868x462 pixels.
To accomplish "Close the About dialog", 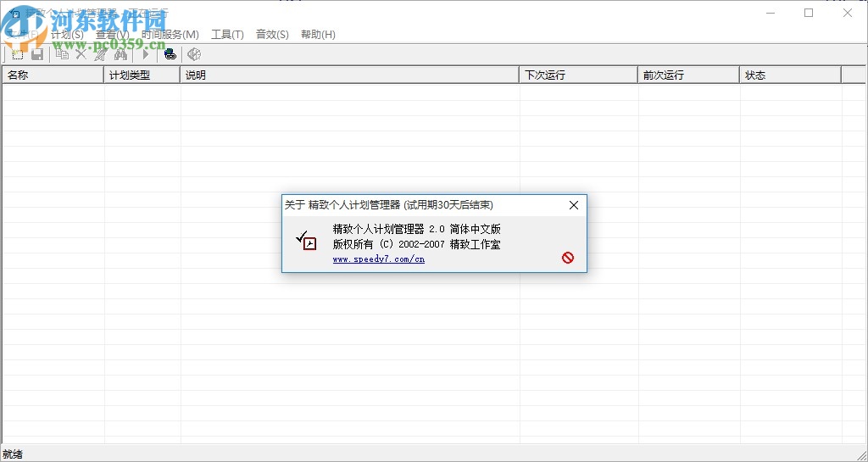I will 574,205.
